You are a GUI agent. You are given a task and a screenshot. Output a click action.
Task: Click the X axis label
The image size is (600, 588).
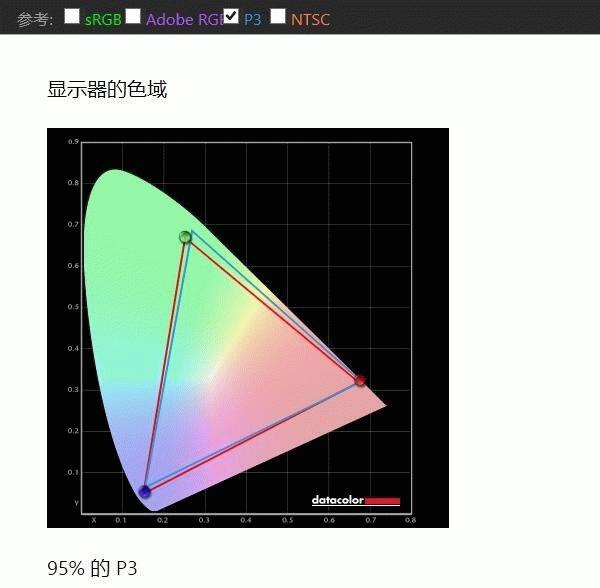click(x=94, y=520)
